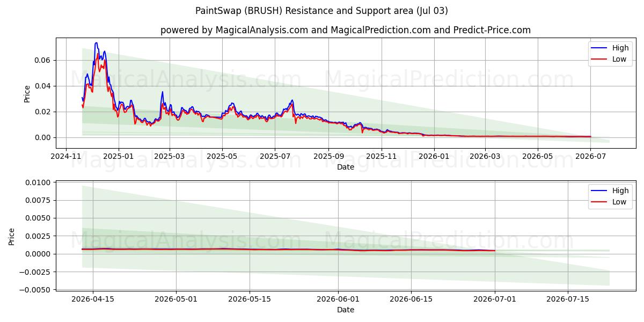Click the 'Date' x-axis label of bottom chart
The image size is (644, 322).
click(346, 310)
